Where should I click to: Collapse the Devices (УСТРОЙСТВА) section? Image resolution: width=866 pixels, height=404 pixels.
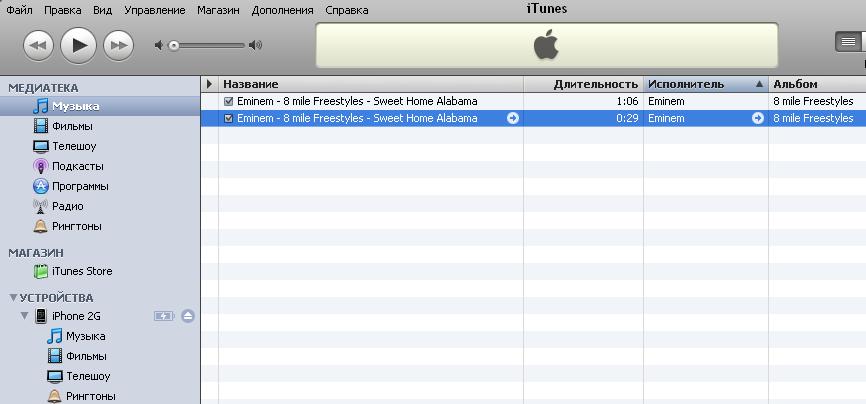tap(13, 297)
